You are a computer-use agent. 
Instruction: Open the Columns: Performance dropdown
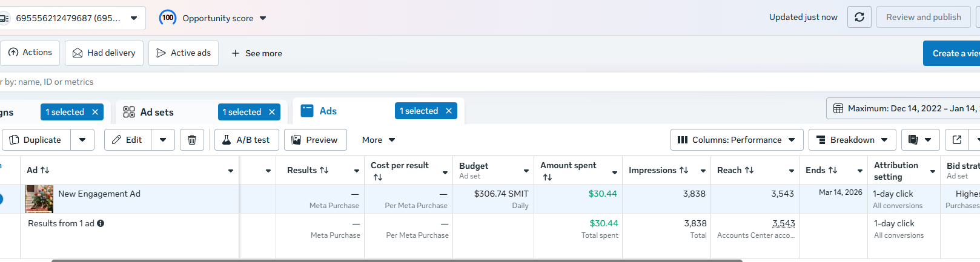tap(737, 140)
